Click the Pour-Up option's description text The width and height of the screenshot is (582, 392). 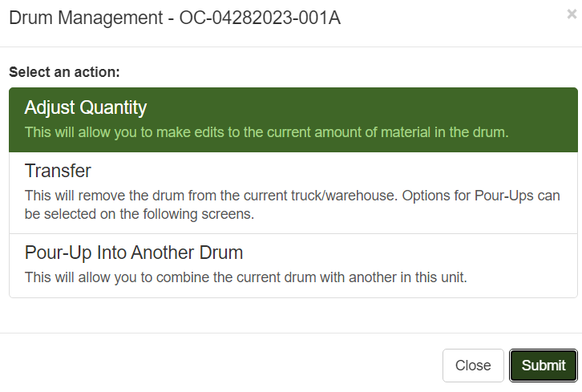245,277
